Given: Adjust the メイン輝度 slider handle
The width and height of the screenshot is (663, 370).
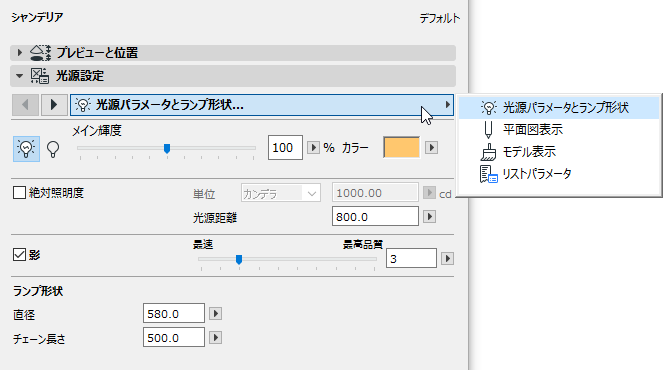Looking at the screenshot, I should 167,148.
